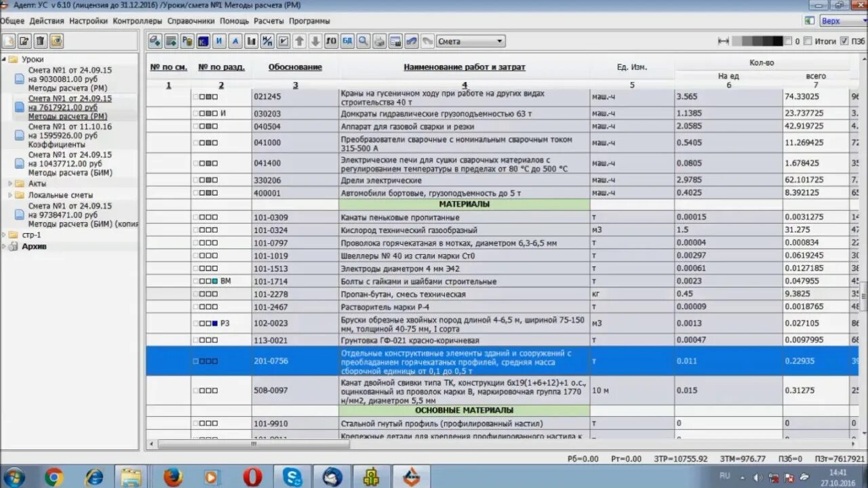The height and width of the screenshot is (488, 868).
Task: Click the calculator window toolbar icon
Action: pyautogui.click(x=395, y=41)
